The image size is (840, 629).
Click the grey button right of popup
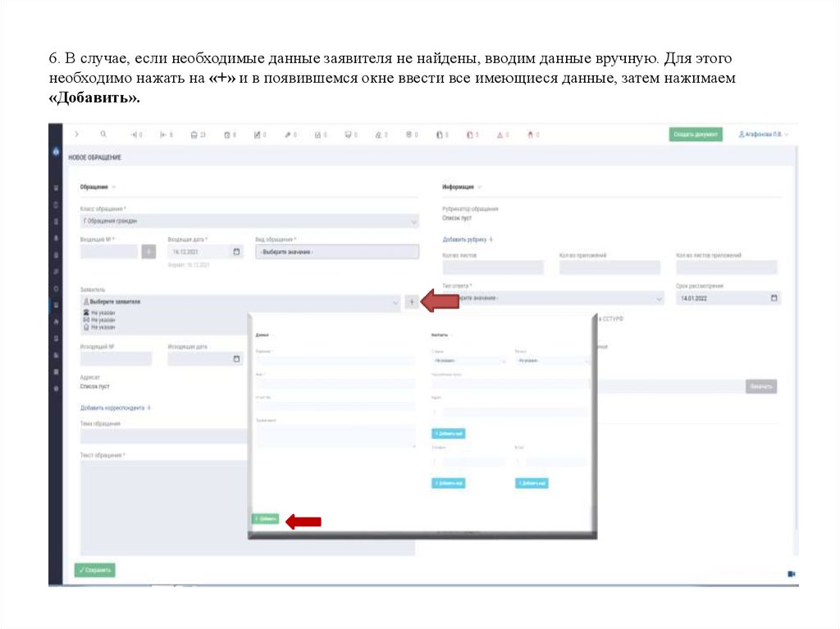[x=760, y=386]
